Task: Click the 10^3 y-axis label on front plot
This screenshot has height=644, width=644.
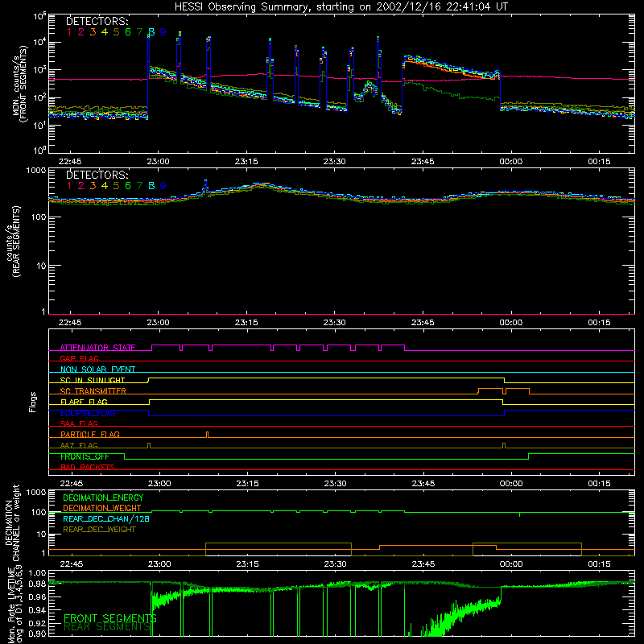Action: pyautogui.click(x=39, y=70)
